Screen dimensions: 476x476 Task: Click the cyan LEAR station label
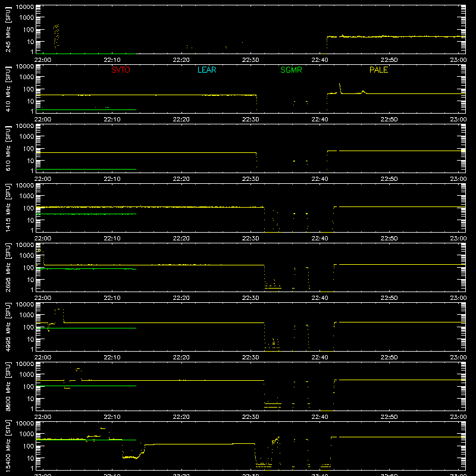pos(206,70)
